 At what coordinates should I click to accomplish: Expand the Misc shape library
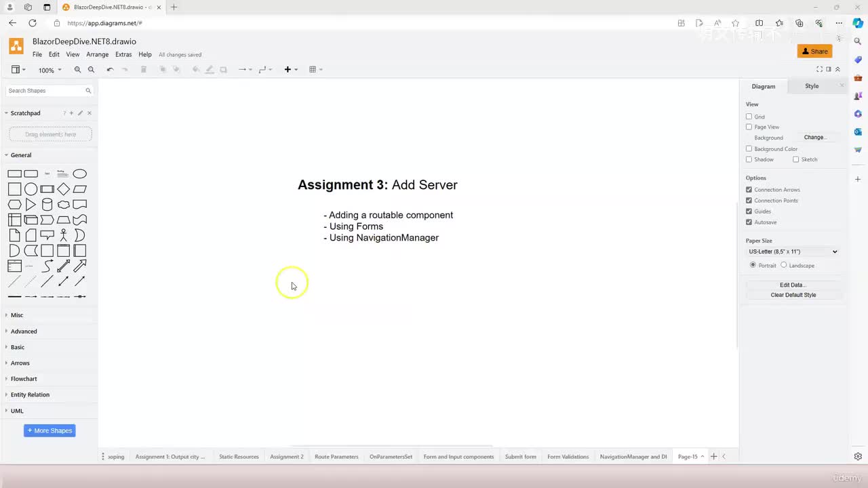pyautogui.click(x=17, y=315)
